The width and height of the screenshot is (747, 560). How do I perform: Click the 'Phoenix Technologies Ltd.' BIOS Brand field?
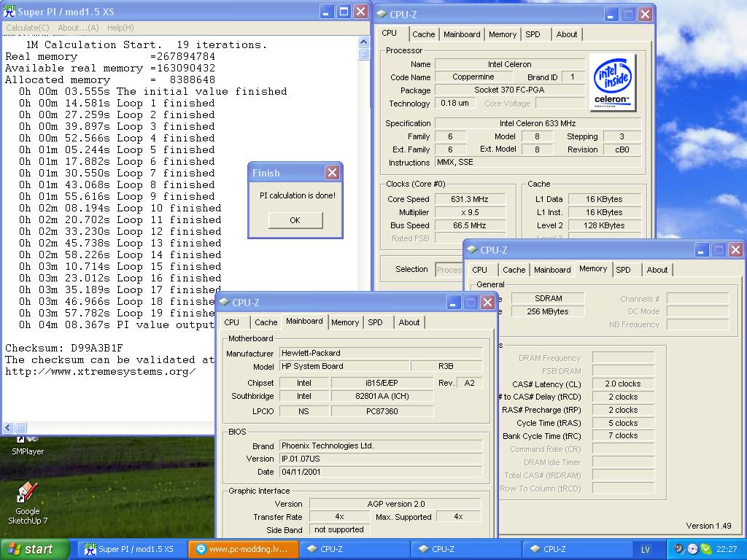(x=381, y=446)
